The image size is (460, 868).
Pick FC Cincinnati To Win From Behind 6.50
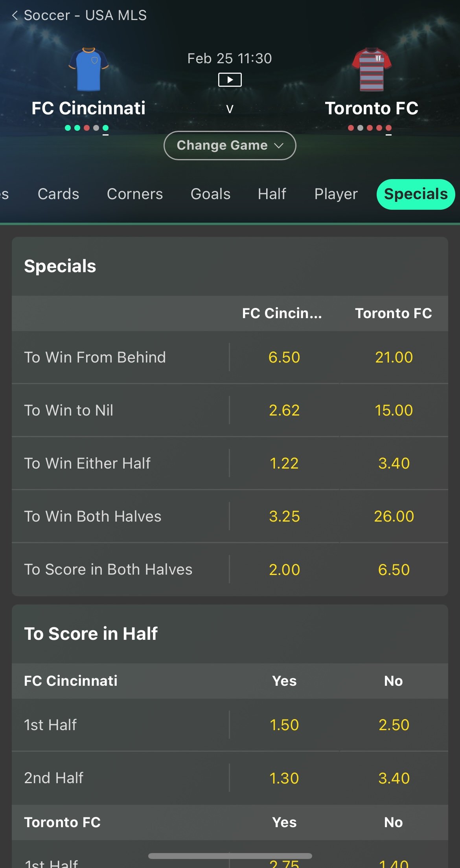pos(284,357)
